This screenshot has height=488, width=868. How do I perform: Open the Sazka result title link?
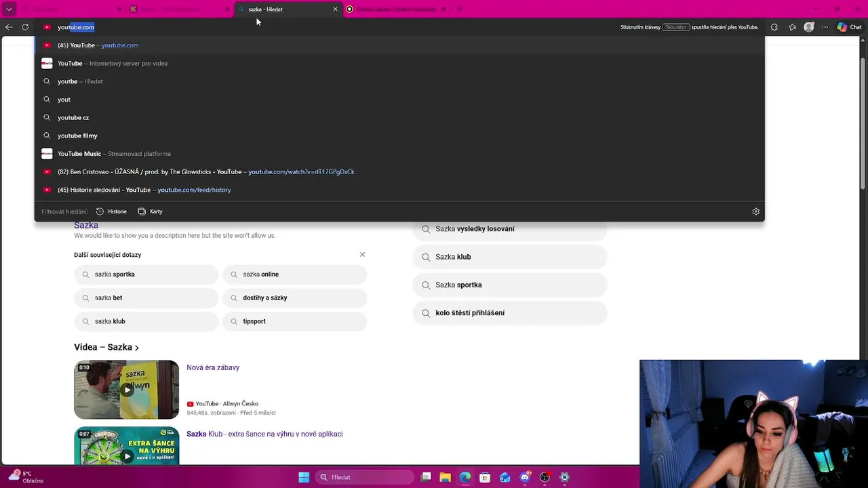click(x=86, y=225)
